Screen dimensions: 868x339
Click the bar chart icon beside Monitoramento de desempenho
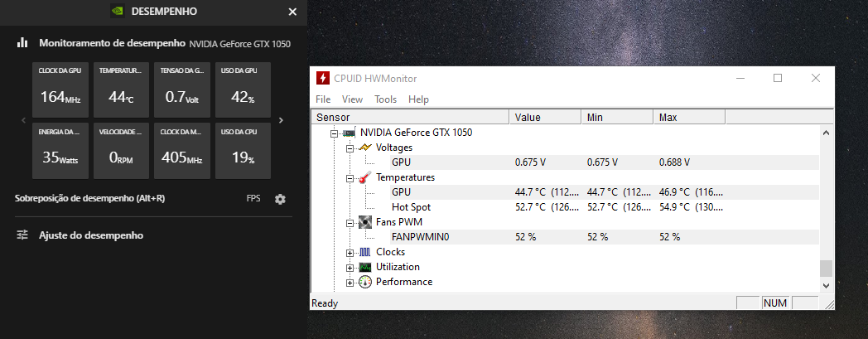coord(22,42)
